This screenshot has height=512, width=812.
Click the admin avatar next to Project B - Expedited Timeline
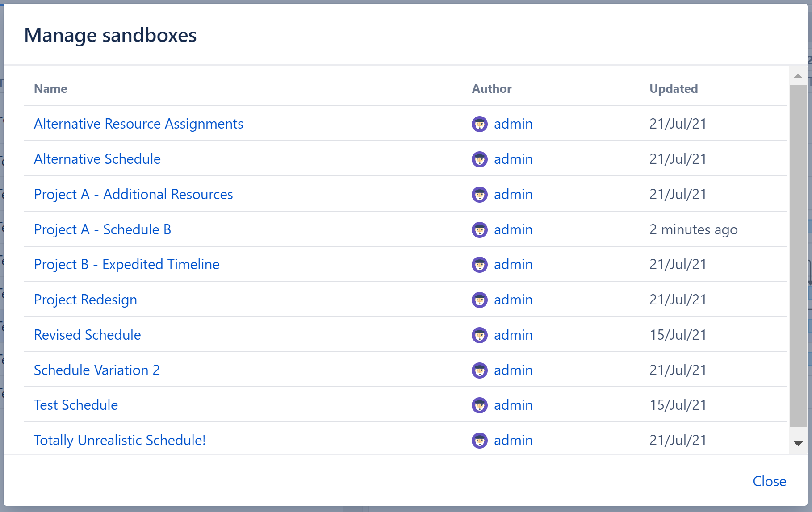[x=480, y=264]
